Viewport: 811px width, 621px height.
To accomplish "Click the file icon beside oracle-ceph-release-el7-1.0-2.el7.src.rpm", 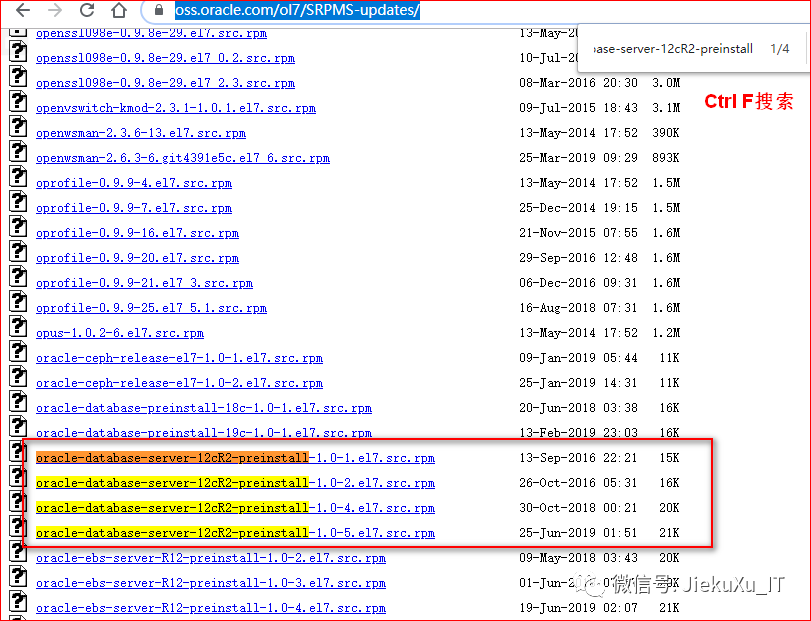I will pos(18,377).
